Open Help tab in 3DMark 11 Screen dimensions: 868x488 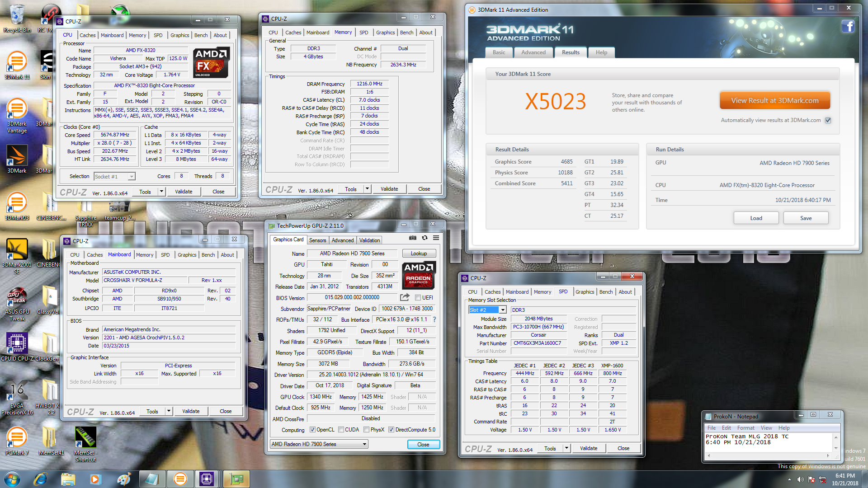click(x=601, y=52)
